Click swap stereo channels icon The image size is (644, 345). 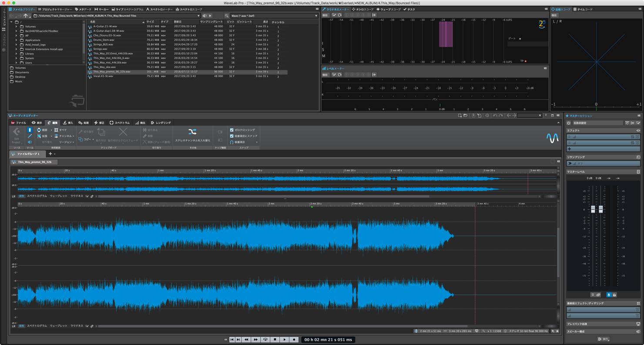tap(192, 132)
